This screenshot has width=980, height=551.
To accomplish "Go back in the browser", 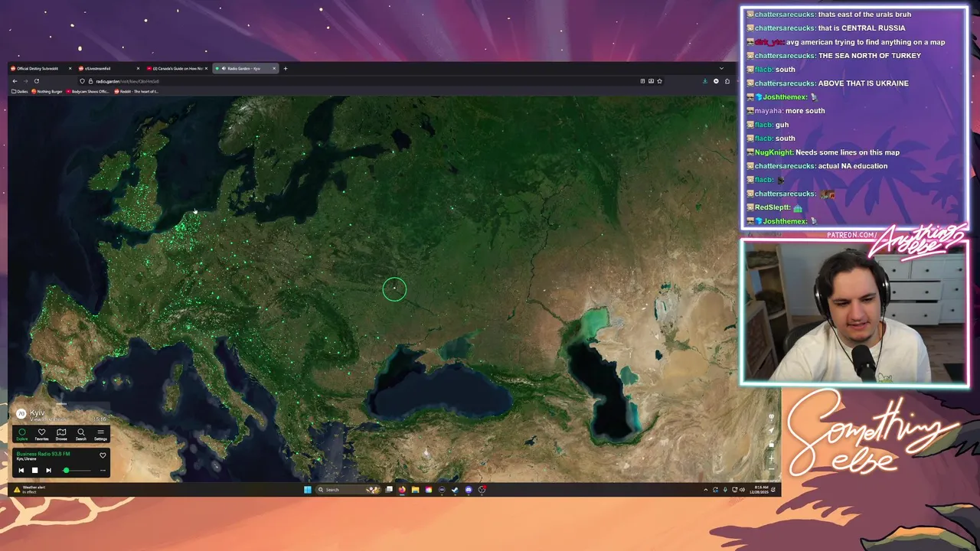I will [x=15, y=81].
